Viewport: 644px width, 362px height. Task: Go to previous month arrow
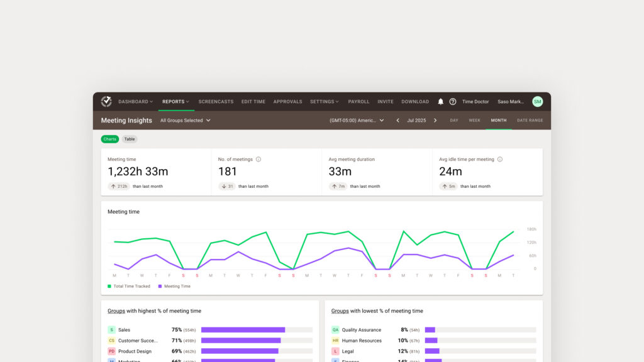pos(397,121)
